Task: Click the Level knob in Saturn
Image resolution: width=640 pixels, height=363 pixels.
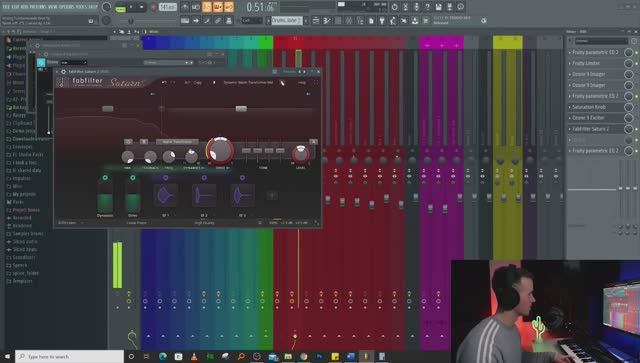Action: pyautogui.click(x=300, y=154)
